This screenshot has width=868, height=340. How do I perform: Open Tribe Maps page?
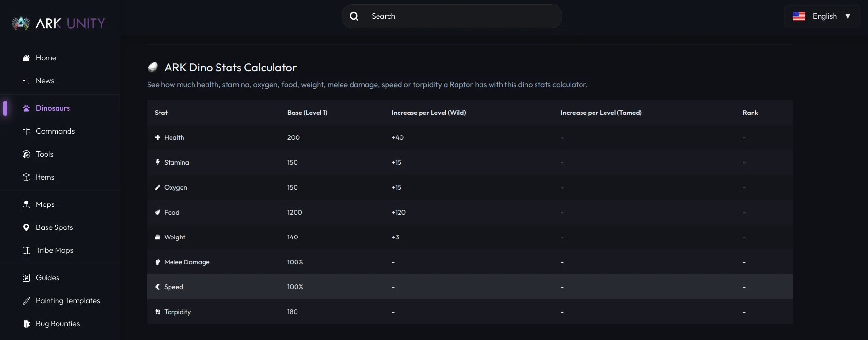[54, 250]
